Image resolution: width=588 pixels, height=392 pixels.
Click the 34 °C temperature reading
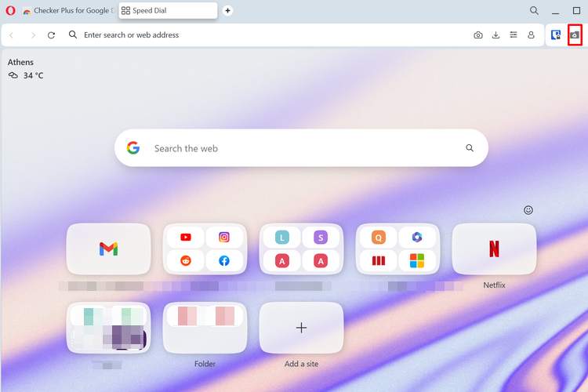(x=34, y=75)
